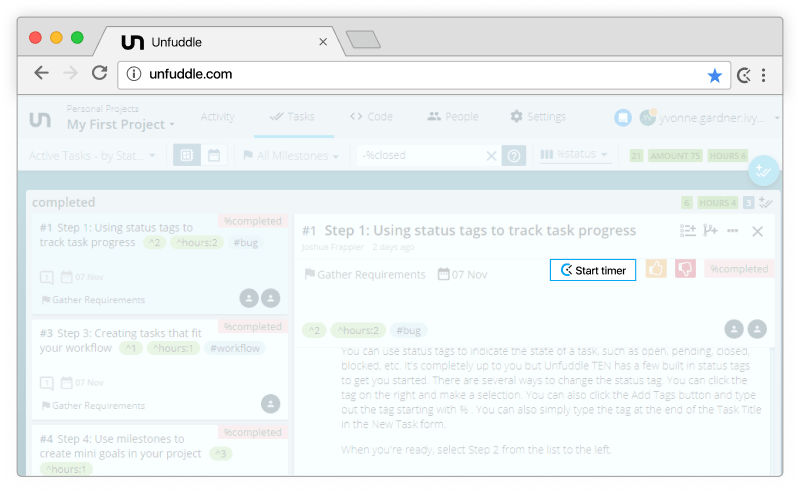Open the People tab
The height and width of the screenshot is (493, 800).
453,117
